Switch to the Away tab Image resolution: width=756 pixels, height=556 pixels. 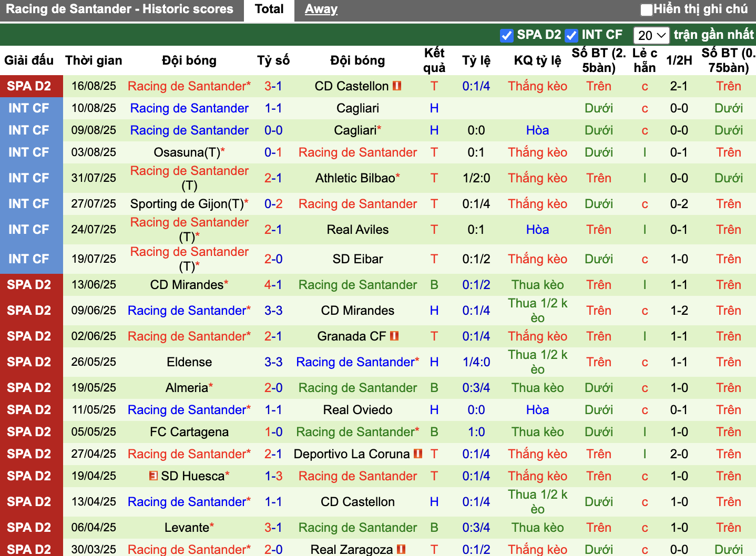tap(321, 9)
